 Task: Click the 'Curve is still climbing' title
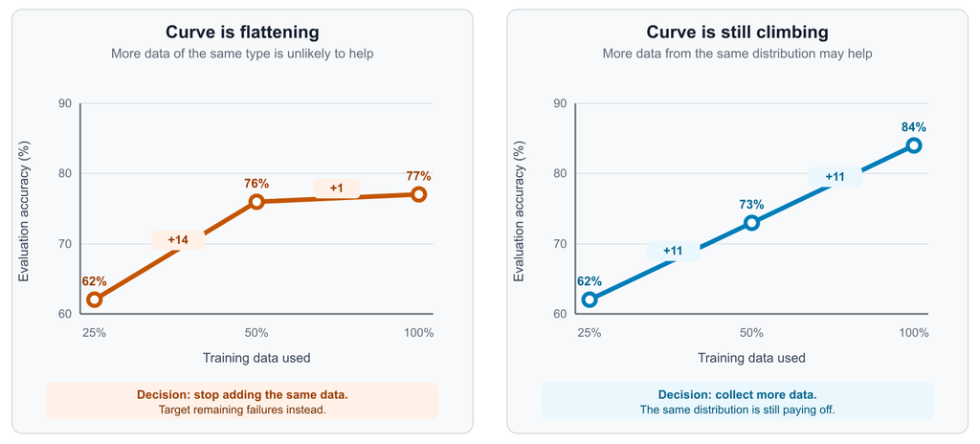(738, 32)
